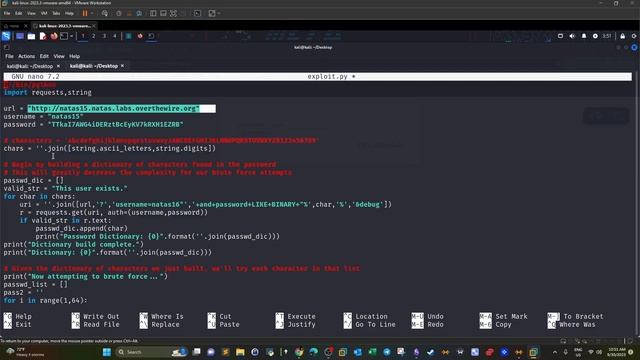This screenshot has width=640, height=360.
Task: Switch to workspace 2
Action: click(93, 36)
